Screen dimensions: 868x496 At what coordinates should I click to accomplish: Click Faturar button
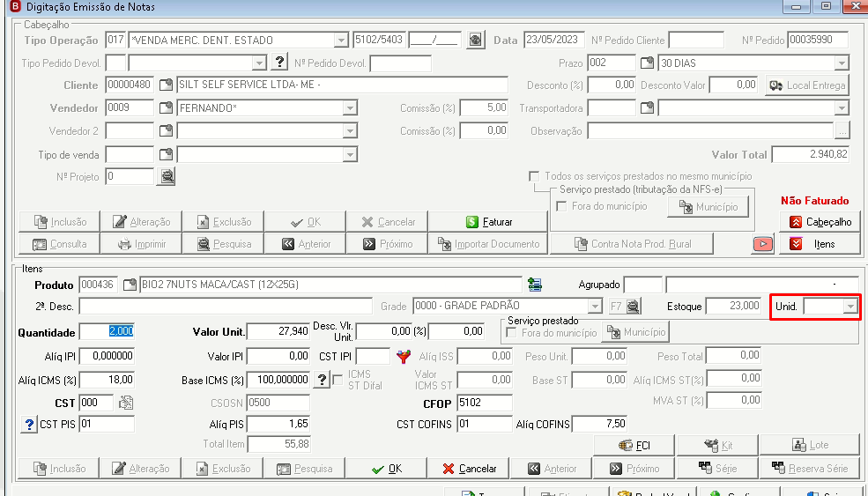(x=487, y=222)
